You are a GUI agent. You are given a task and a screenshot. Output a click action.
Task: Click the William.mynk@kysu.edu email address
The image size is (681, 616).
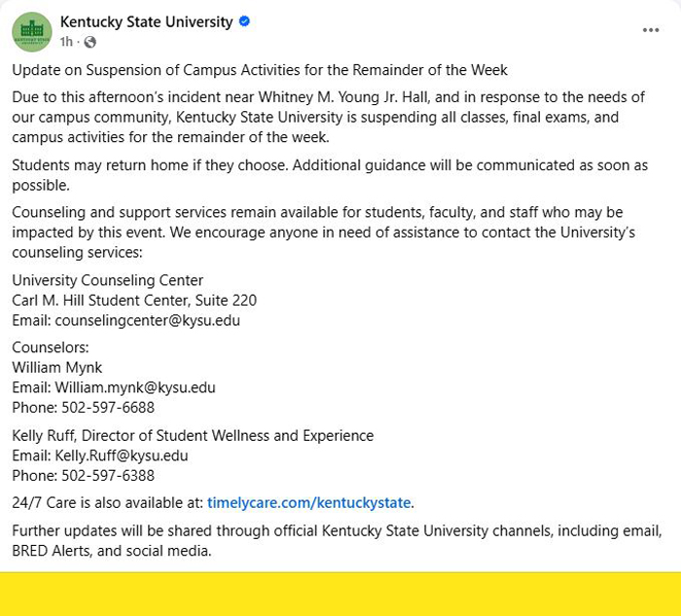(x=135, y=387)
